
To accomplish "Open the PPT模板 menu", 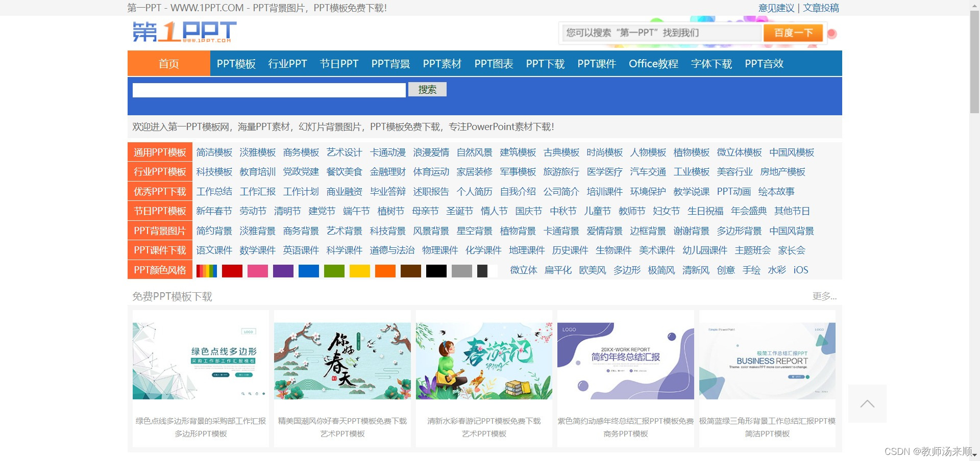I will click(x=236, y=63).
